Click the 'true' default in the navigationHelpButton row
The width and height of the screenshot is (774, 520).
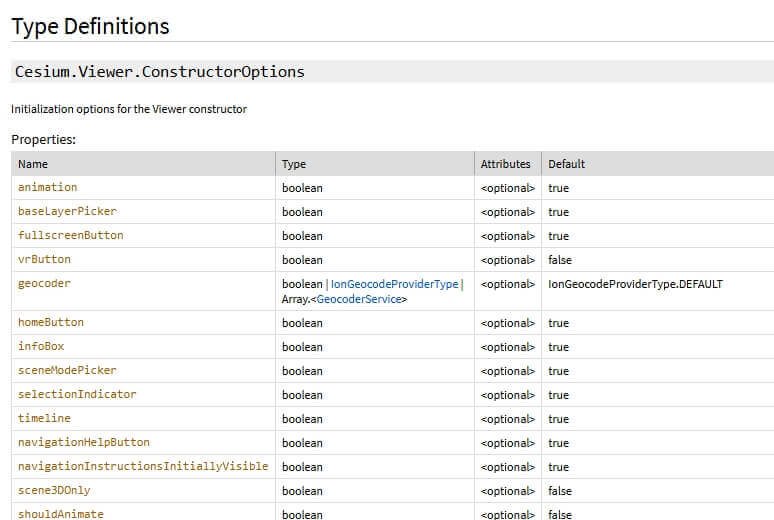[558, 443]
